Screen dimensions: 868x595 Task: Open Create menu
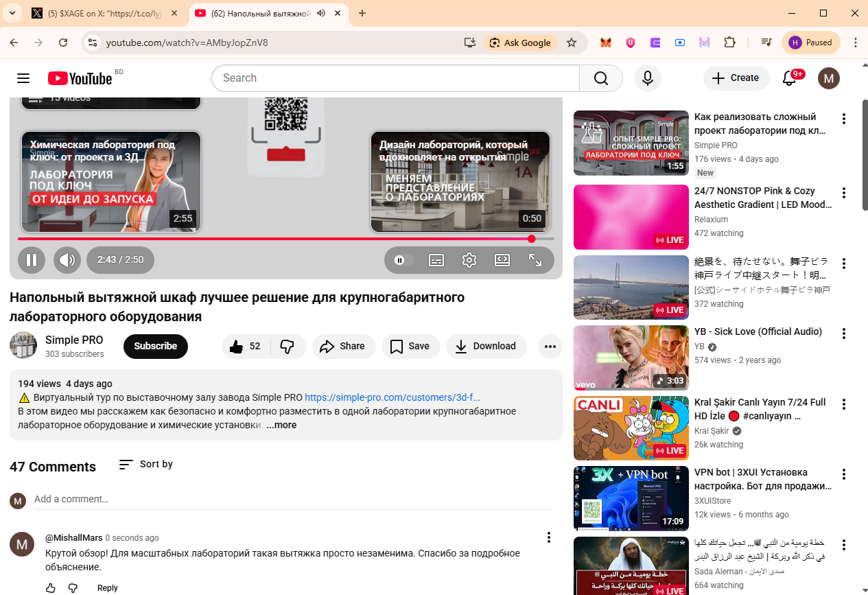pyautogui.click(x=735, y=78)
